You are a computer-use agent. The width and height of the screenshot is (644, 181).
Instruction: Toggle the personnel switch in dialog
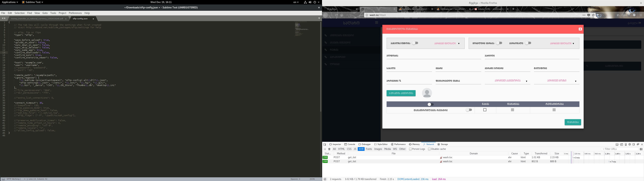pos(528,43)
